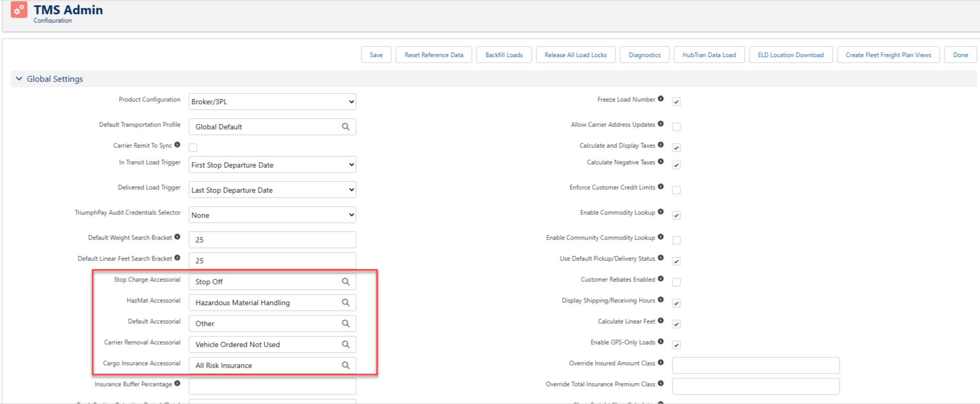Click search icon in HazMat Accessorial field
Screen dimensions: 980x404
click(346, 302)
